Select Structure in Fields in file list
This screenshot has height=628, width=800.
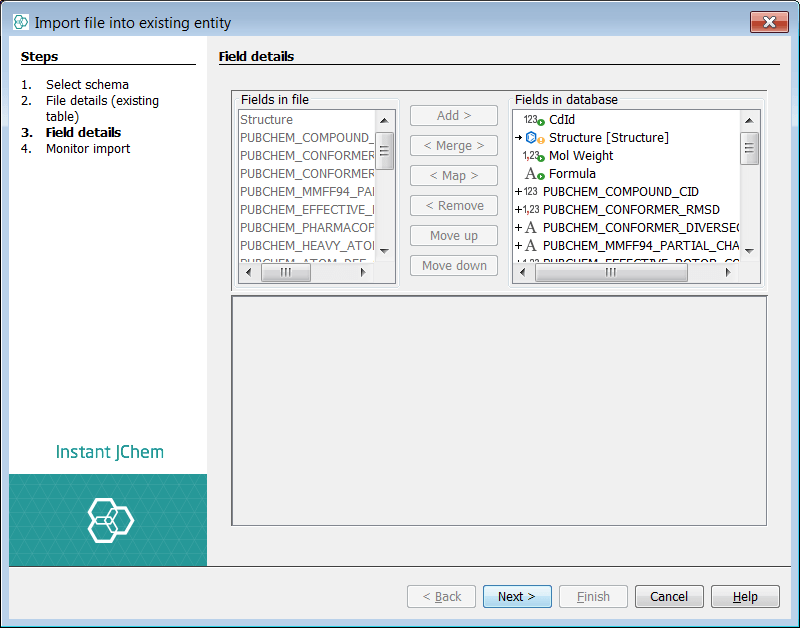point(267,120)
